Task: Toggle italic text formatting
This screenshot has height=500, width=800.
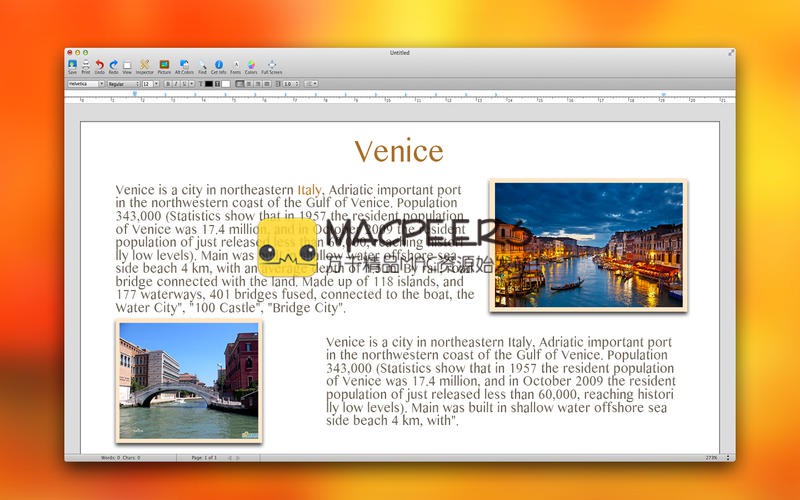Action: 177,84
